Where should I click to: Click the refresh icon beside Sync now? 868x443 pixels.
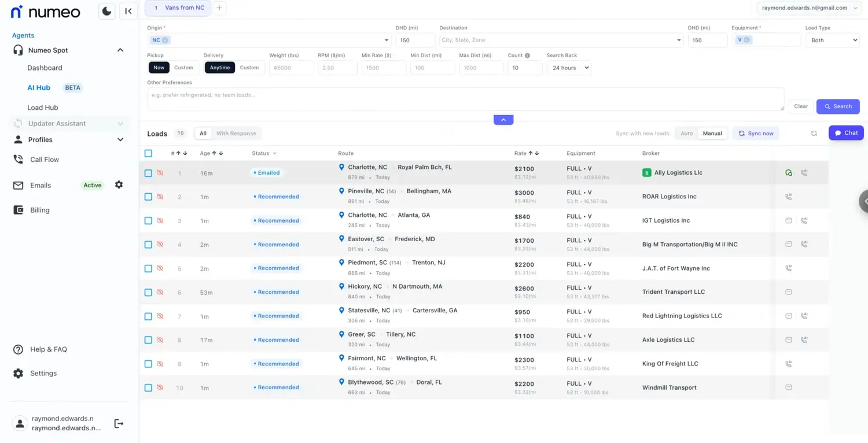(814, 134)
